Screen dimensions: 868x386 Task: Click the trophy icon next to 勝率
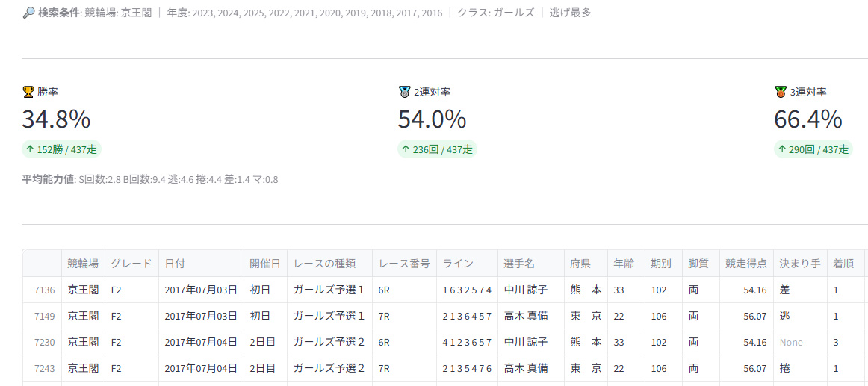pyautogui.click(x=28, y=92)
